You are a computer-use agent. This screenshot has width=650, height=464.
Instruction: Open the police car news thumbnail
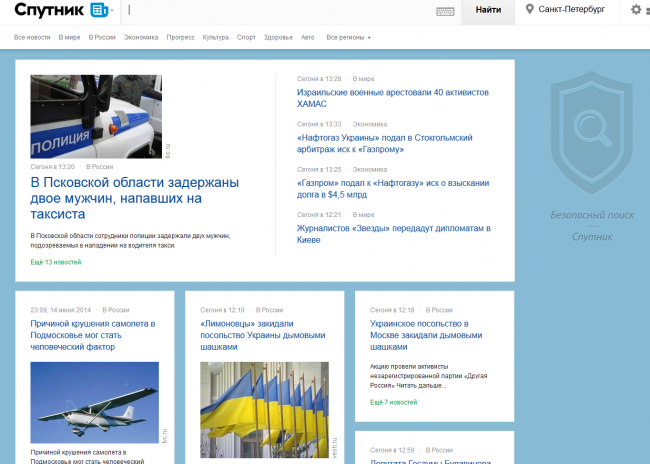point(96,117)
